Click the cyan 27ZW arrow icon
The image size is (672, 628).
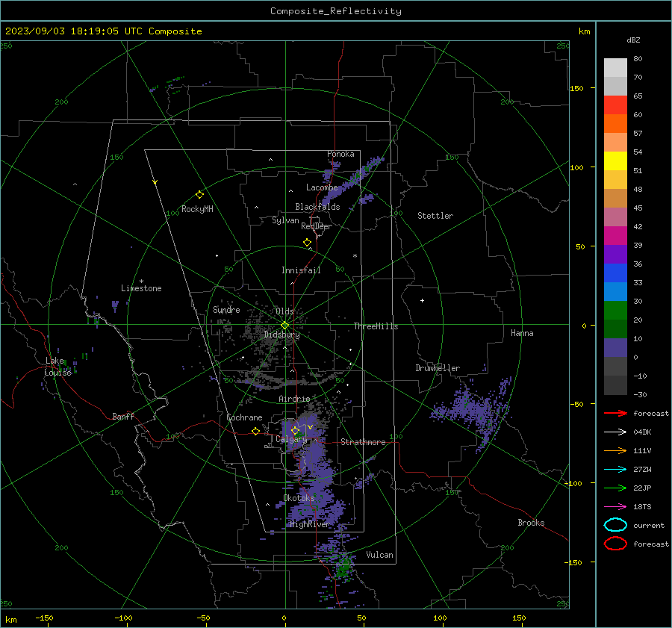pos(615,470)
